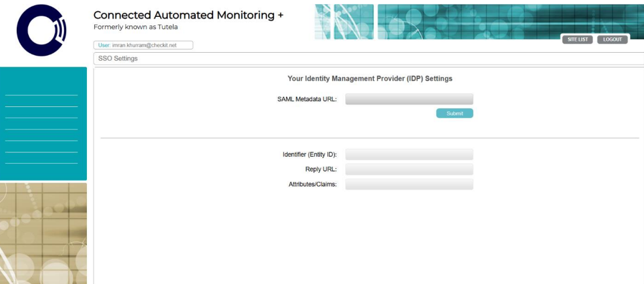Click the SSO Settings header bar

pos(368,58)
